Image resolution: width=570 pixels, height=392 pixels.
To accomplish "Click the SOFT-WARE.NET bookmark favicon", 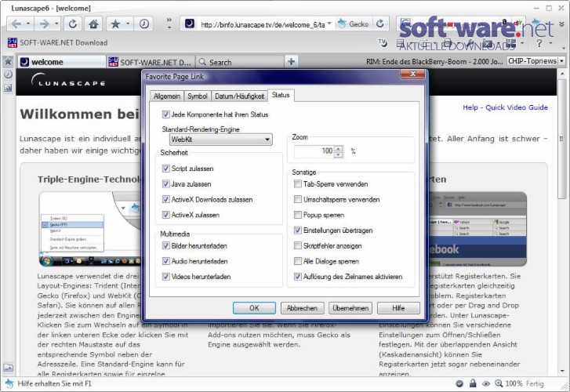I will [x=12, y=43].
